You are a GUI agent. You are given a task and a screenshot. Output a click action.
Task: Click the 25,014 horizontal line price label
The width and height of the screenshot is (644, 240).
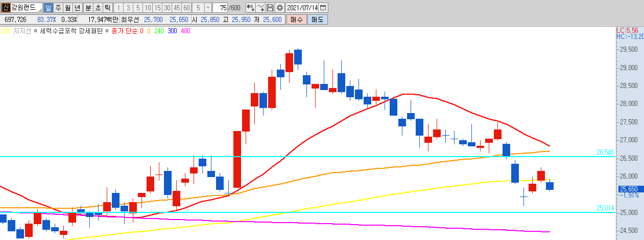coord(605,208)
